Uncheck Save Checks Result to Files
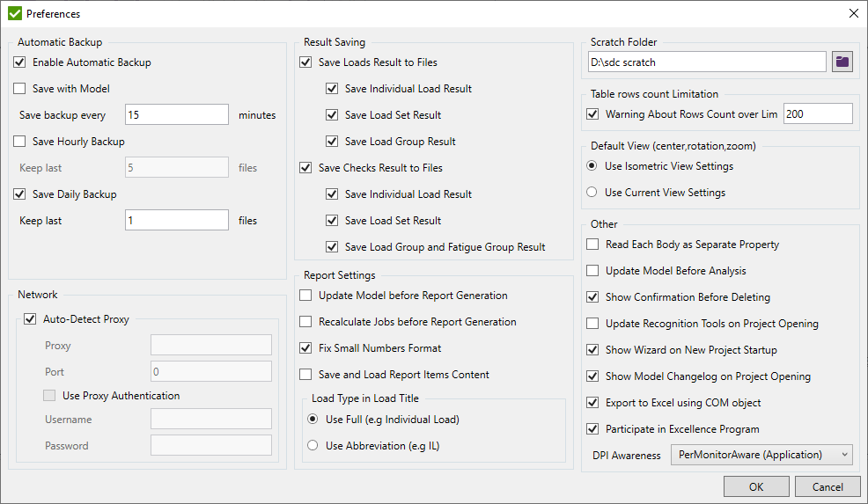Image resolution: width=868 pixels, height=504 pixels. (x=305, y=168)
